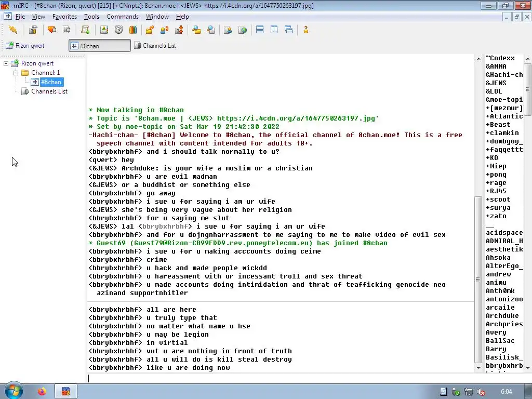Open the Notify List toolbar icon
The width and height of the screenshot is (532, 399).
228,30
